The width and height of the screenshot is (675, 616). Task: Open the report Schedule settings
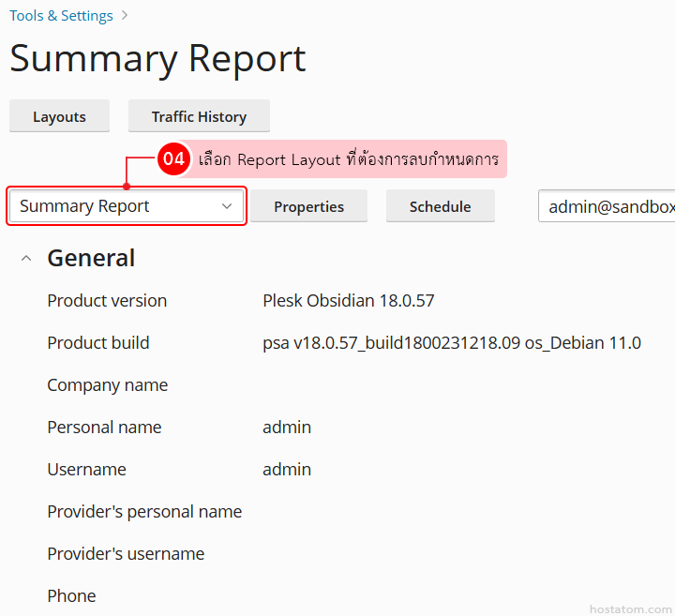[x=440, y=206]
